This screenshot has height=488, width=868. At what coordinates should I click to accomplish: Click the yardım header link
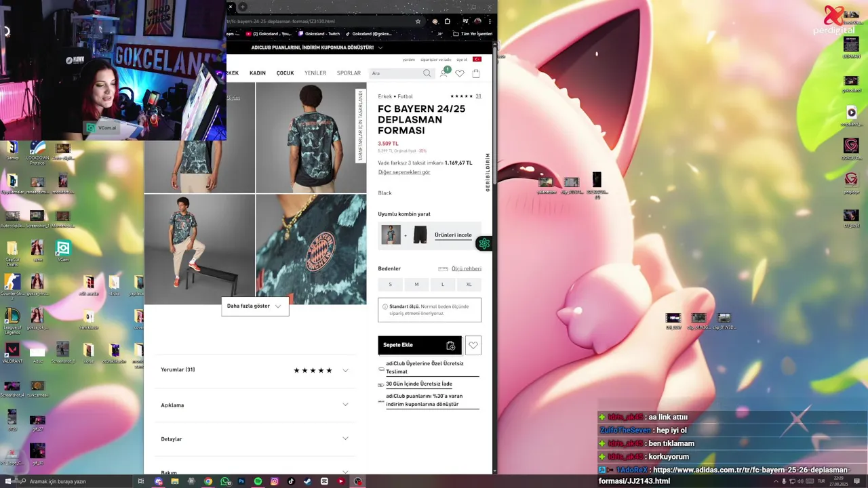(x=409, y=60)
